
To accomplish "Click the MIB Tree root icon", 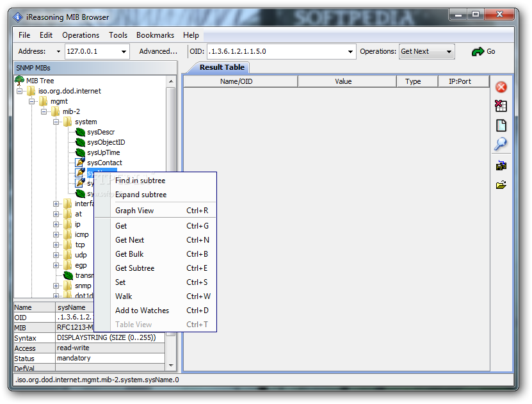I will coord(19,81).
